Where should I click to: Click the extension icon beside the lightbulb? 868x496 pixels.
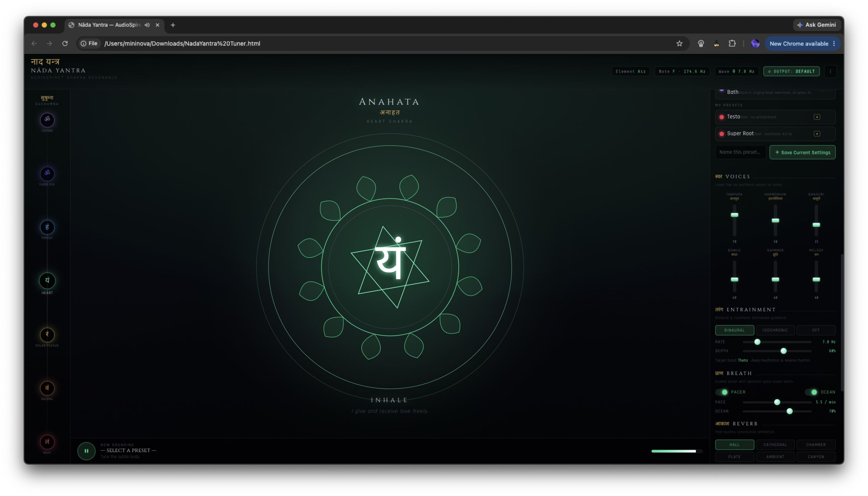pyautogui.click(x=717, y=43)
